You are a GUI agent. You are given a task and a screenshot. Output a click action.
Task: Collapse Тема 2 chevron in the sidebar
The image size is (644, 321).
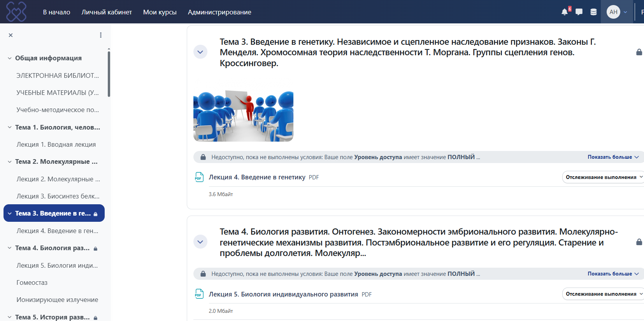coord(10,161)
